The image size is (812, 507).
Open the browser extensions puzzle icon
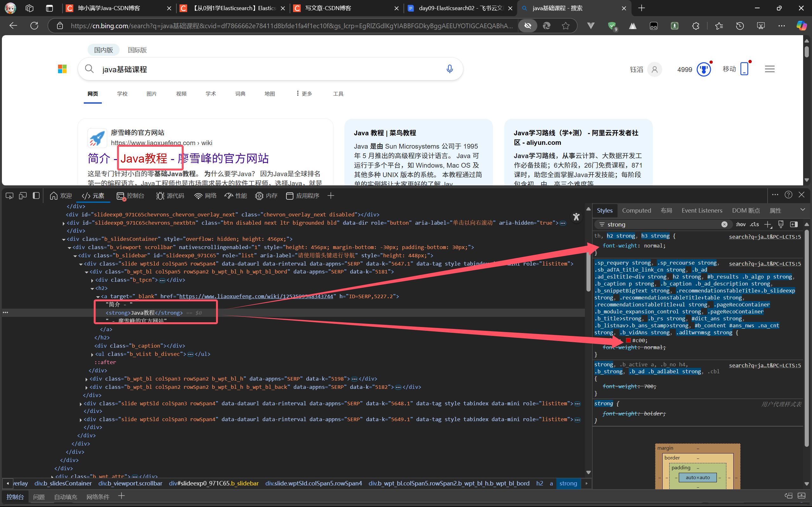pyautogui.click(x=696, y=26)
